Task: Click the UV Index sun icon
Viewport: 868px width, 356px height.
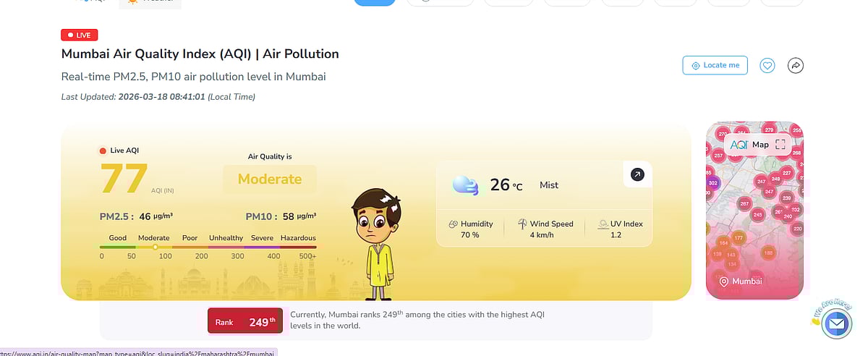Action: [x=603, y=224]
